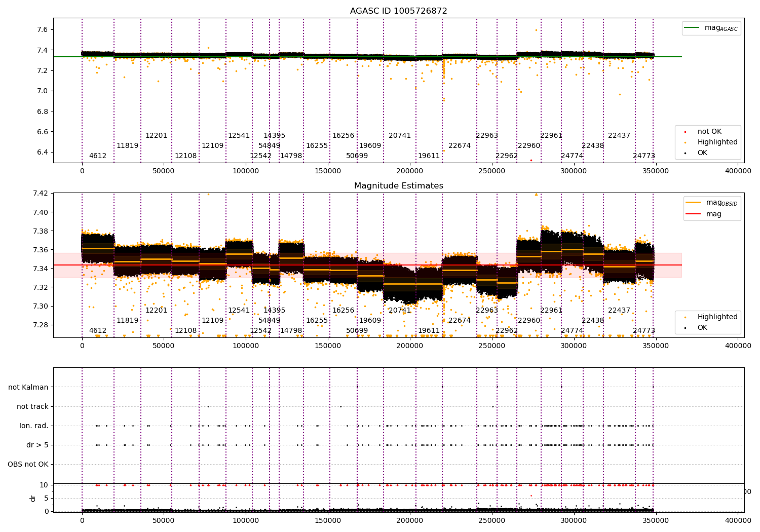The width and height of the screenshot is (760, 532).
Task: Click obsid 22438 label in Magnitude Estimates plot
Action: pos(593,321)
